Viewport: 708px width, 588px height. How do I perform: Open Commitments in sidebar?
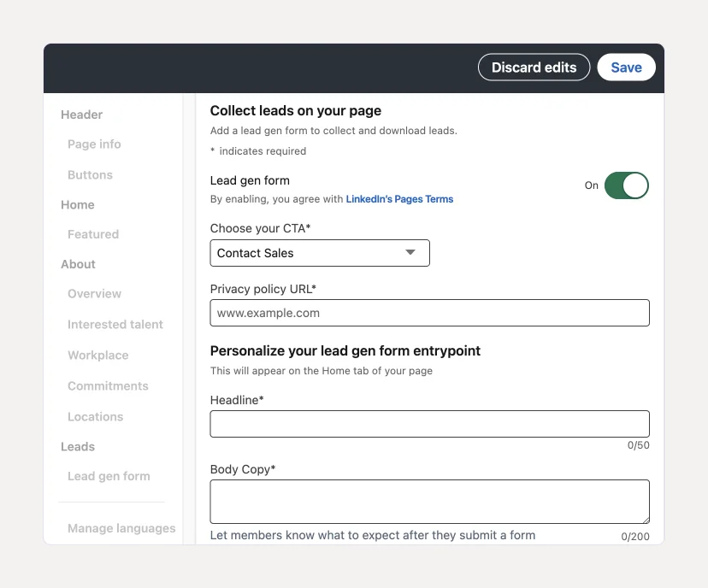click(x=108, y=385)
